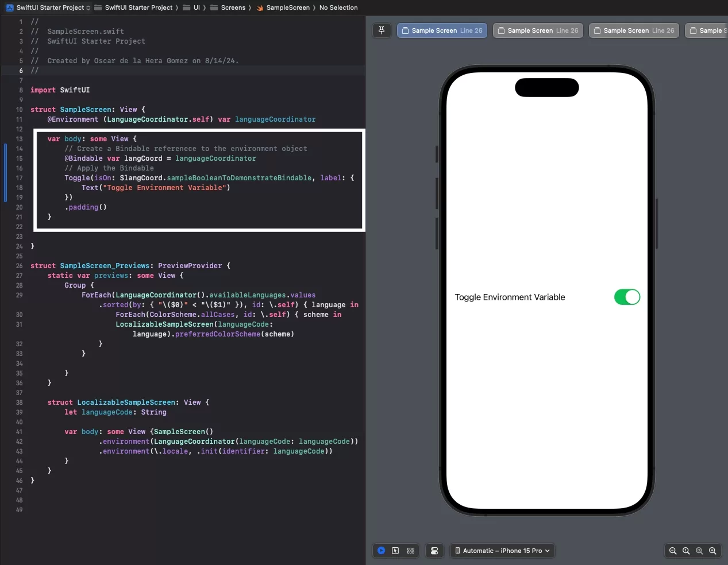The image size is (728, 565).
Task: Click the '@Bindable var langCoord' line
Action: (160, 158)
